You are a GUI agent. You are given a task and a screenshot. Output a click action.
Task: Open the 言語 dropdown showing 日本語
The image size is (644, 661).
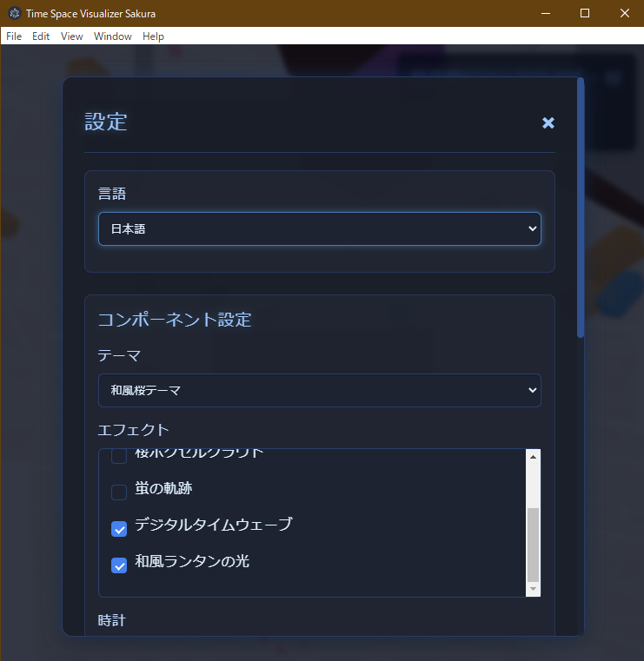319,228
